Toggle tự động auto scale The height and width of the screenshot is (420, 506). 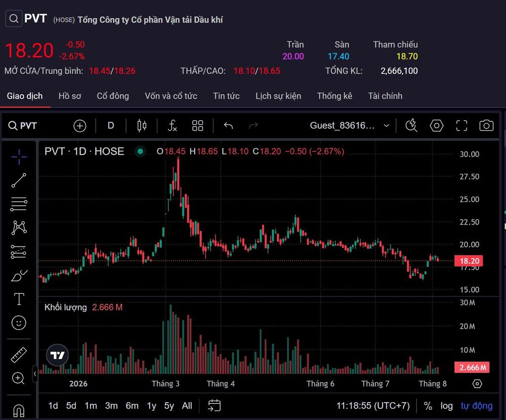click(x=477, y=406)
